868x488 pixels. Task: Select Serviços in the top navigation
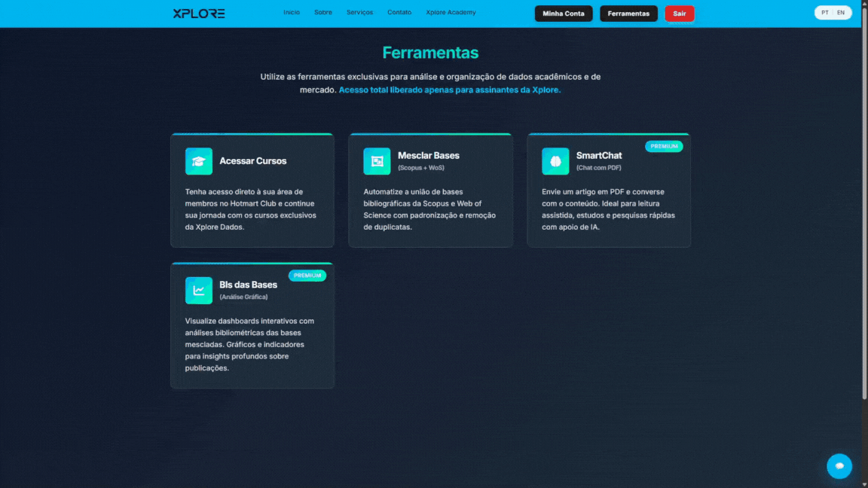[x=359, y=13]
